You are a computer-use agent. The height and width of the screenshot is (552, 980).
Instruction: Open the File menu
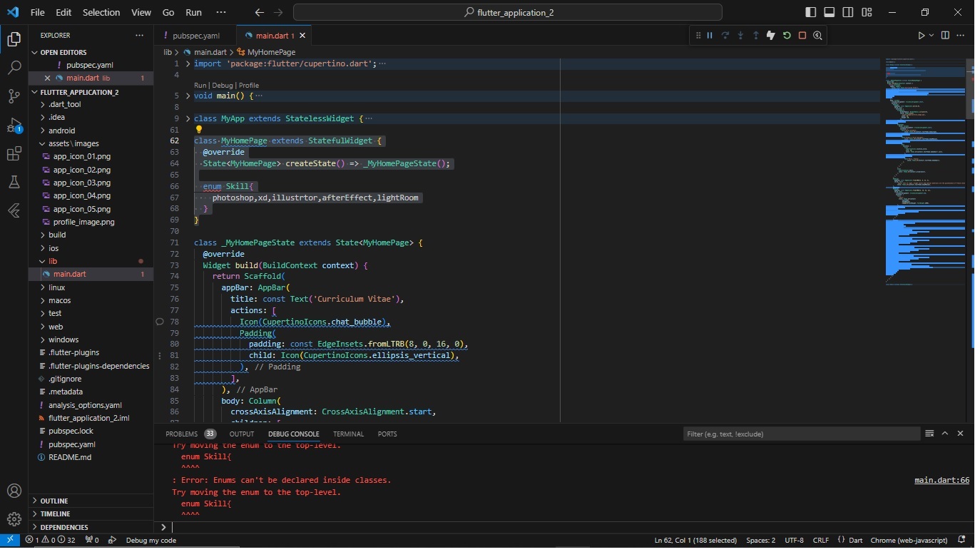coord(38,12)
